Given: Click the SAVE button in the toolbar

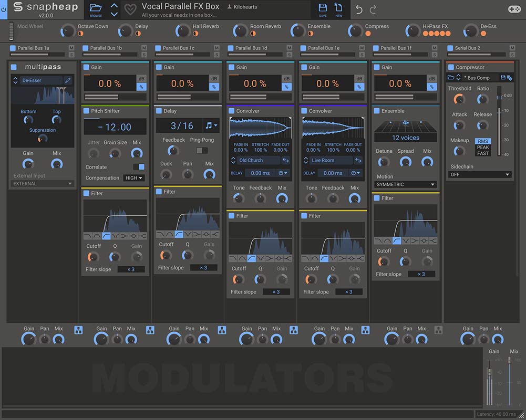Looking at the screenshot, I should (x=323, y=9).
